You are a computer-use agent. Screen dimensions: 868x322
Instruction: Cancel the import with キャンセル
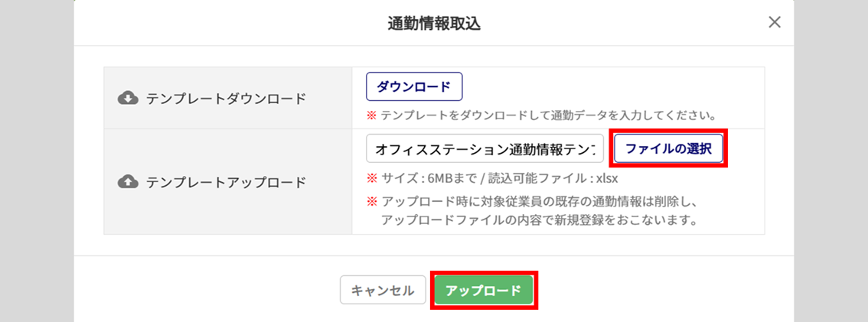[x=383, y=291]
